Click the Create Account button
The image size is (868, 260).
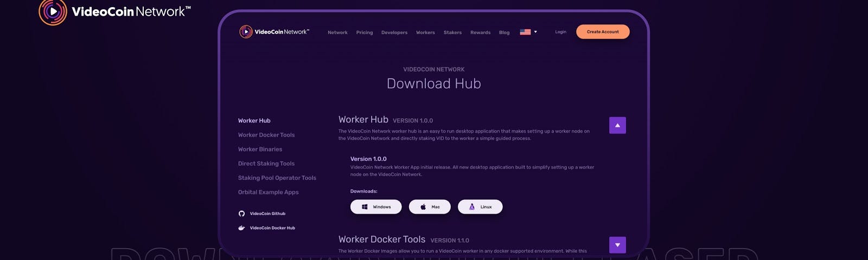[x=603, y=32]
